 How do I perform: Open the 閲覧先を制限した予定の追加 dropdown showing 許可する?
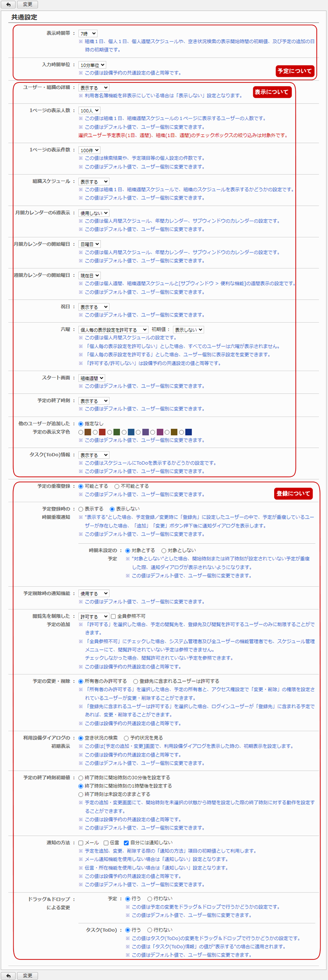tap(94, 616)
